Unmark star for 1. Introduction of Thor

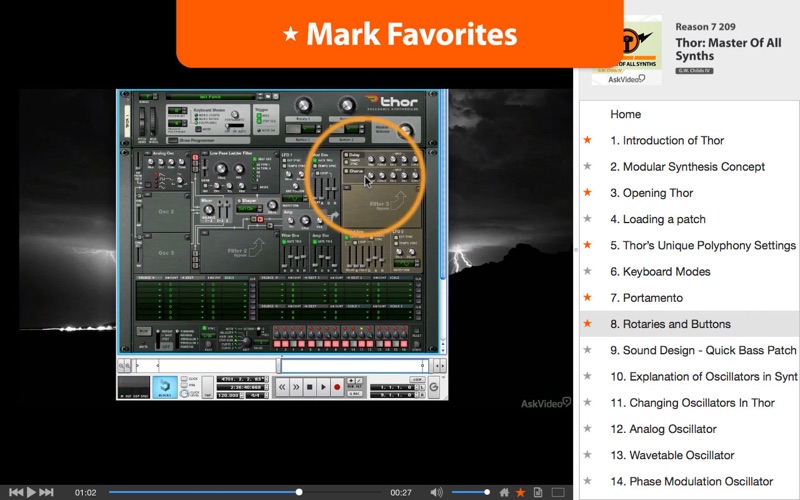(588, 140)
